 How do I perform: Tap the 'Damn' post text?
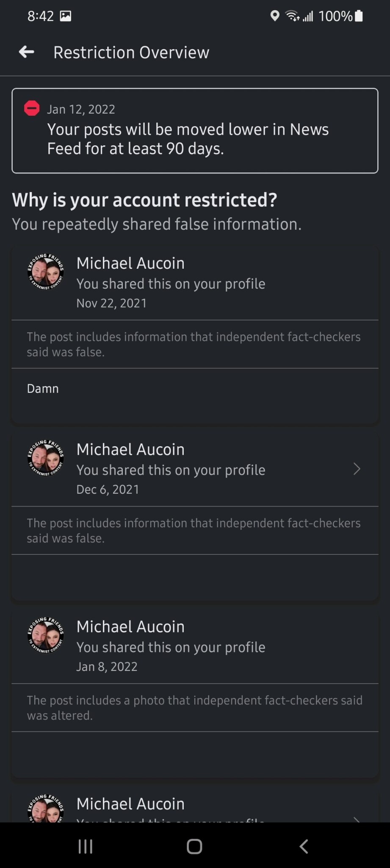click(43, 389)
